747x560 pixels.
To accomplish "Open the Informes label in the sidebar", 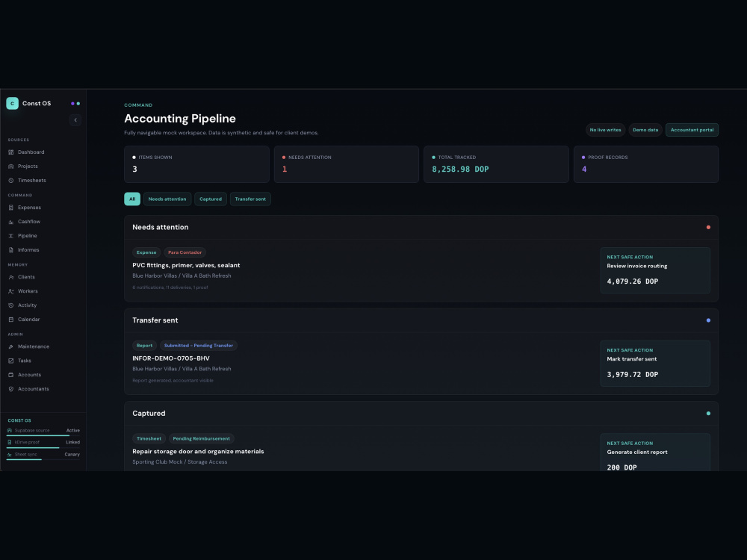I will point(28,250).
